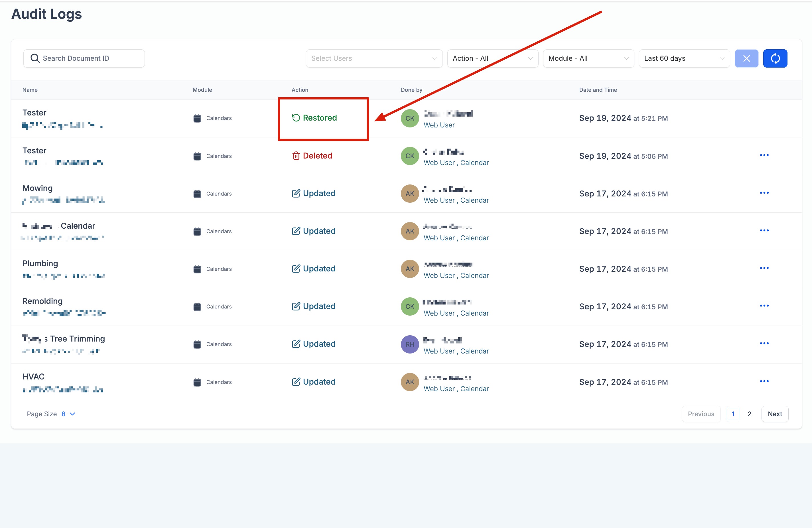The image size is (812, 528).
Task: Expand the Action - All filter
Action: pyautogui.click(x=492, y=58)
